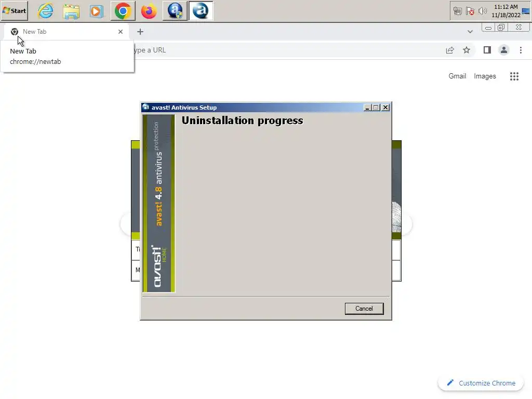Image resolution: width=532 pixels, height=399 pixels.
Task: Open the Google apps grid
Action: pos(514,76)
